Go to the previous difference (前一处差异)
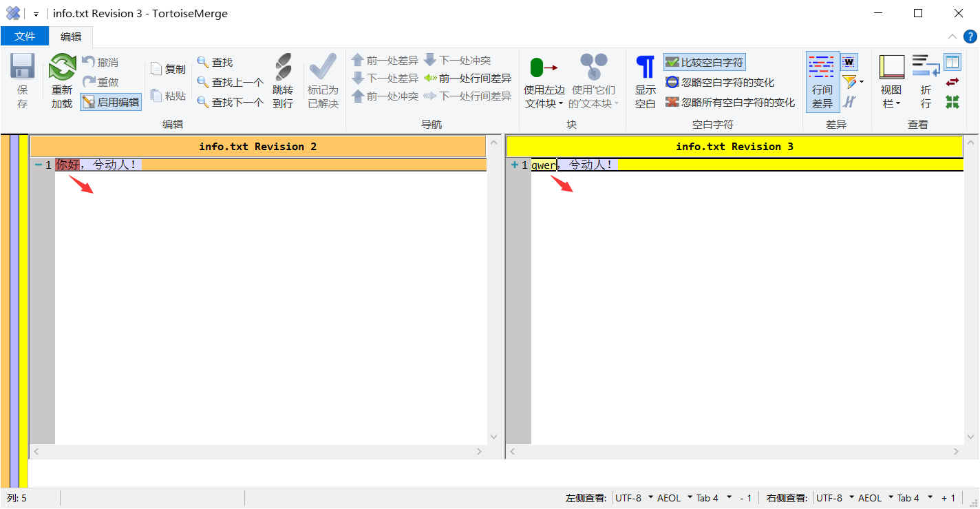 click(x=385, y=61)
